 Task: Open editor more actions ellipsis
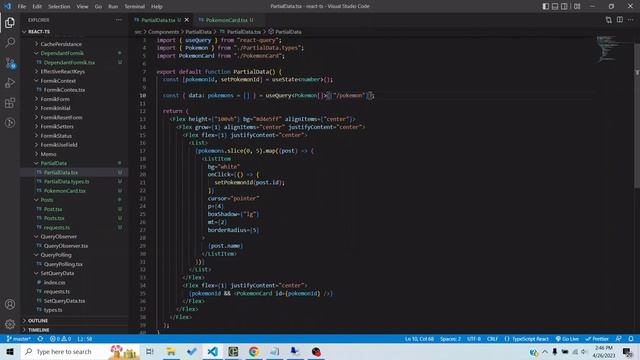pyautogui.click(x=631, y=20)
